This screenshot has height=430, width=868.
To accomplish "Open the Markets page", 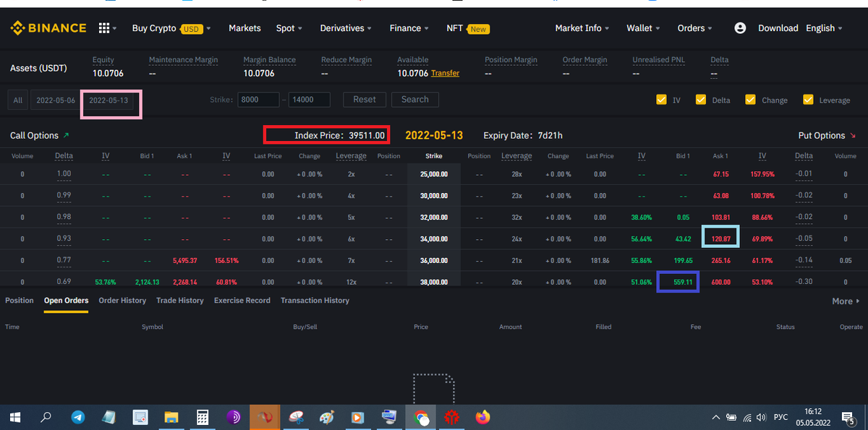I will point(244,28).
